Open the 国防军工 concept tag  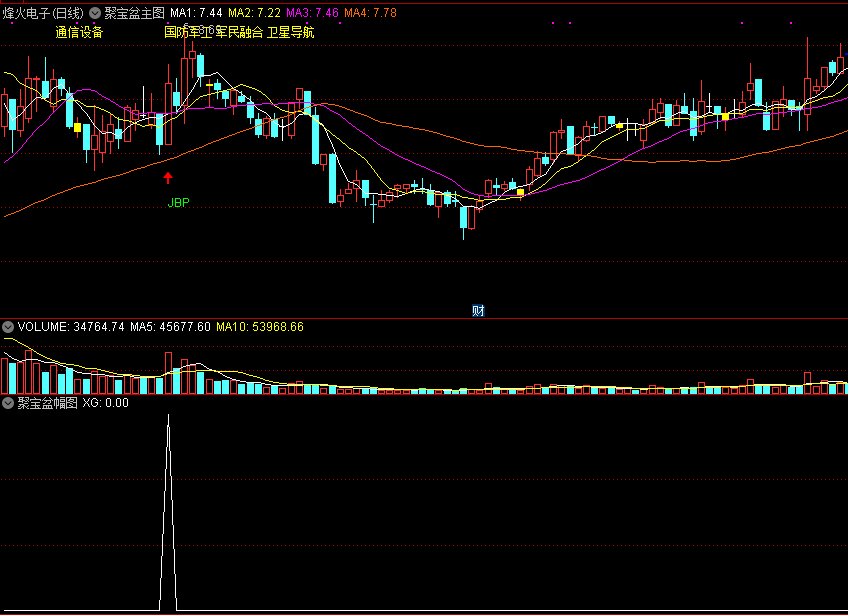[188, 32]
